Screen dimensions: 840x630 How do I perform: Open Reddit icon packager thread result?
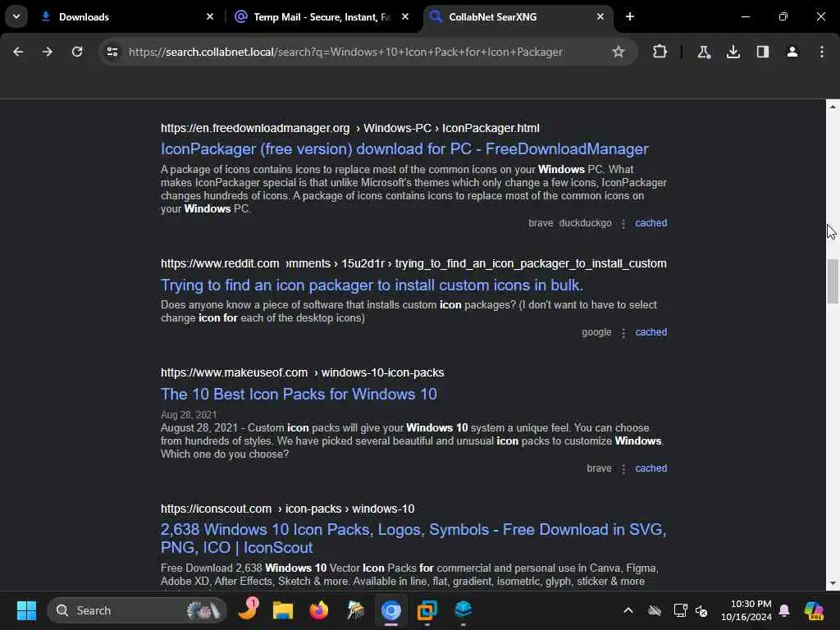(372, 285)
